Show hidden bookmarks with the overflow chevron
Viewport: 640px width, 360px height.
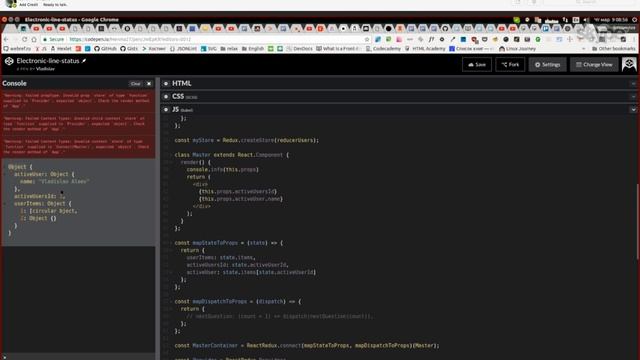tap(583, 49)
